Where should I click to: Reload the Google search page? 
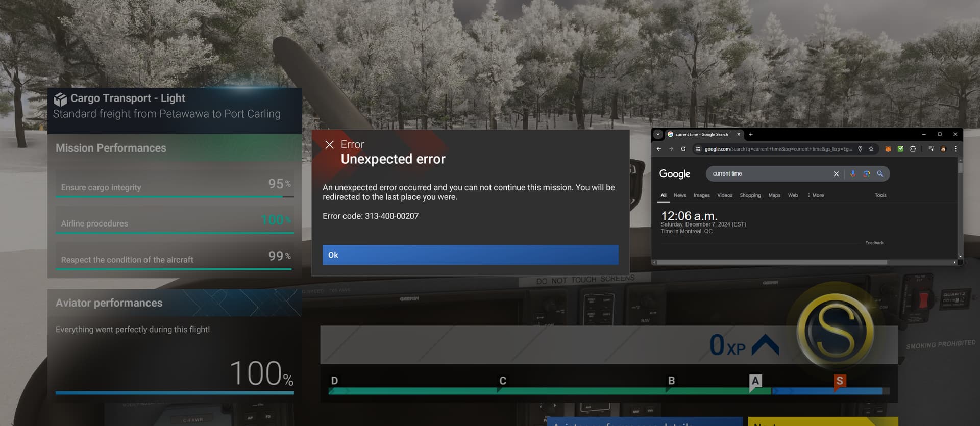click(683, 149)
